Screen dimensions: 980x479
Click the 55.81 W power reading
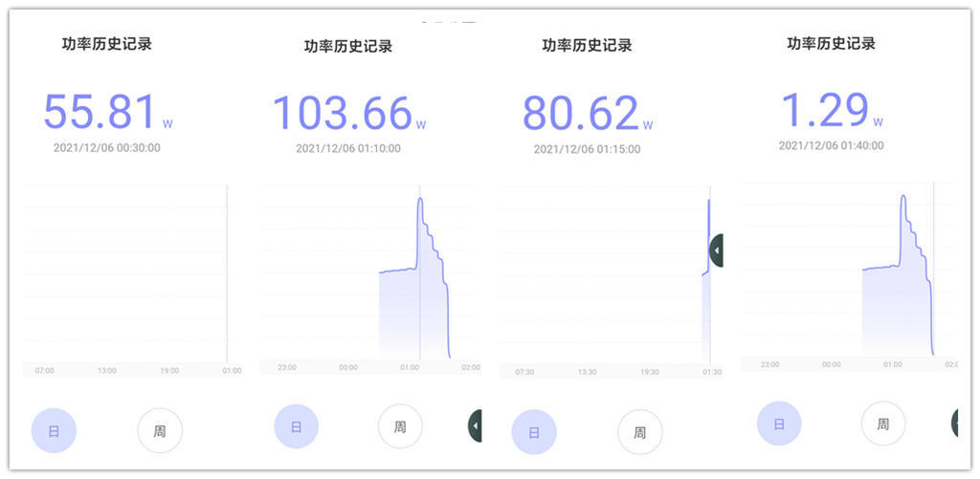(100, 113)
